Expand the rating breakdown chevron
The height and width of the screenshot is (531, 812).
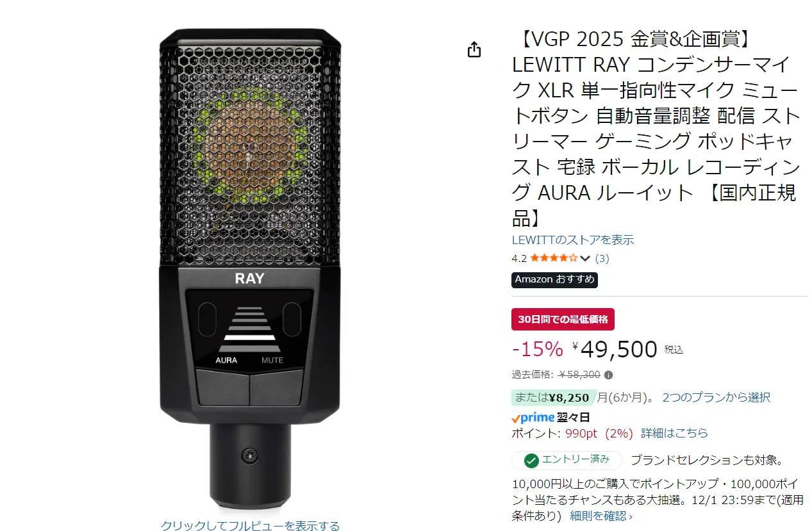pos(584,259)
